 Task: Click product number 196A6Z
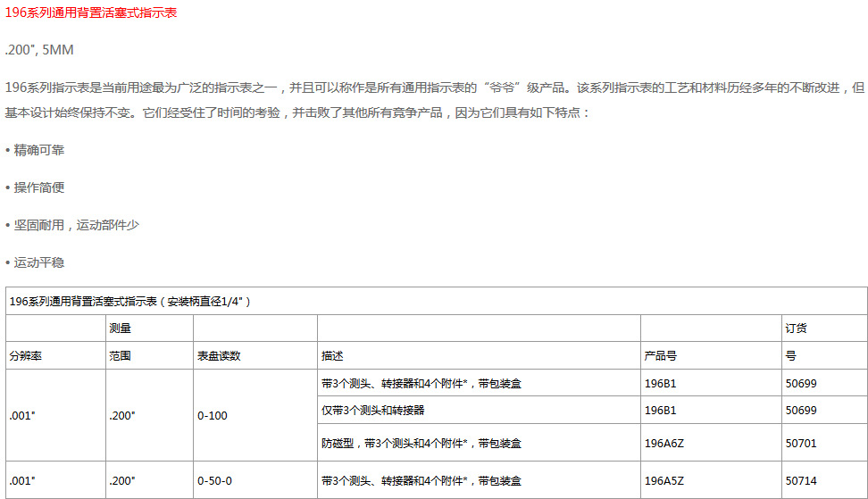click(664, 443)
